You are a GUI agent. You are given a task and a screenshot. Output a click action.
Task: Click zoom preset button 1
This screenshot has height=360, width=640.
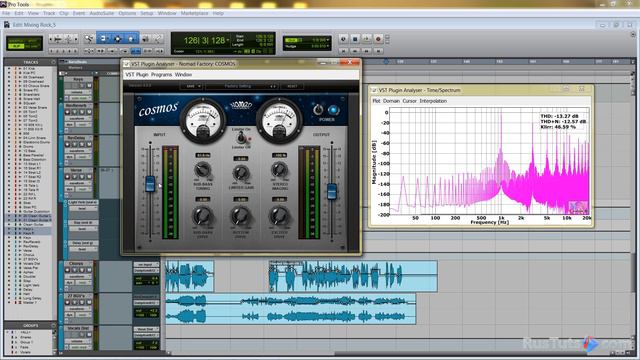51,51
